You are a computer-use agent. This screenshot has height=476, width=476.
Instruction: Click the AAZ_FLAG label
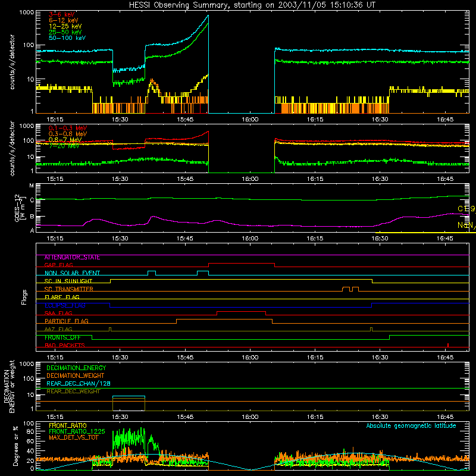(x=58, y=330)
